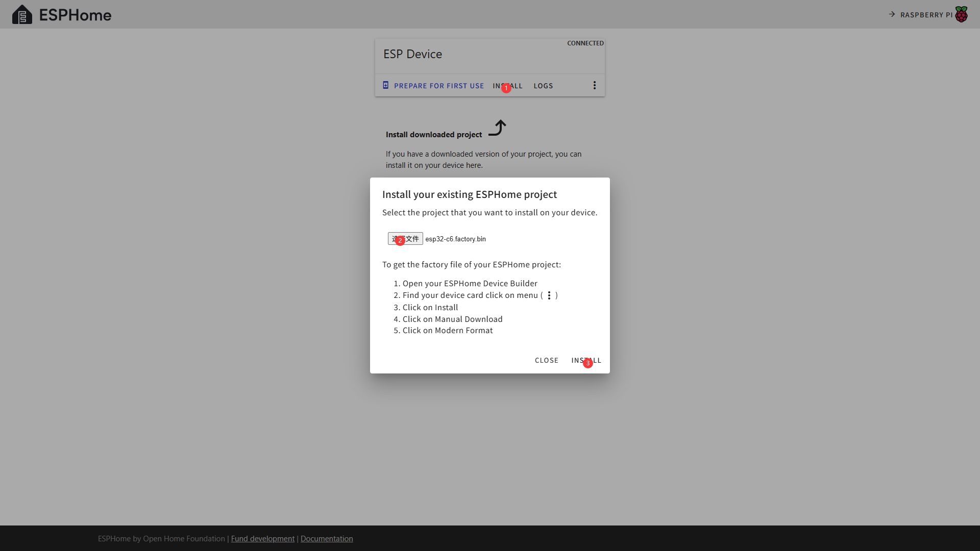Click the device icon beside Prepare for First Use
The height and width of the screenshot is (551, 980).
pos(386,85)
